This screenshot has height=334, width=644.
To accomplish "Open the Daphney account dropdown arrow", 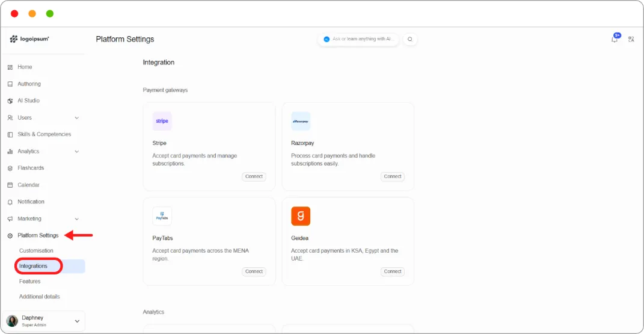I will click(77, 321).
